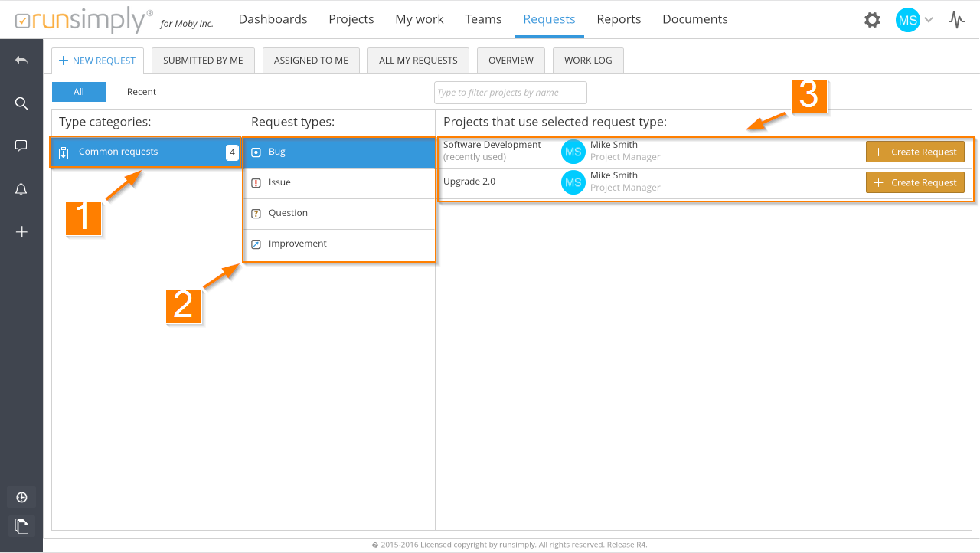Open the clock history sidebar icon
Screen dimensions: 980x553
(21, 498)
